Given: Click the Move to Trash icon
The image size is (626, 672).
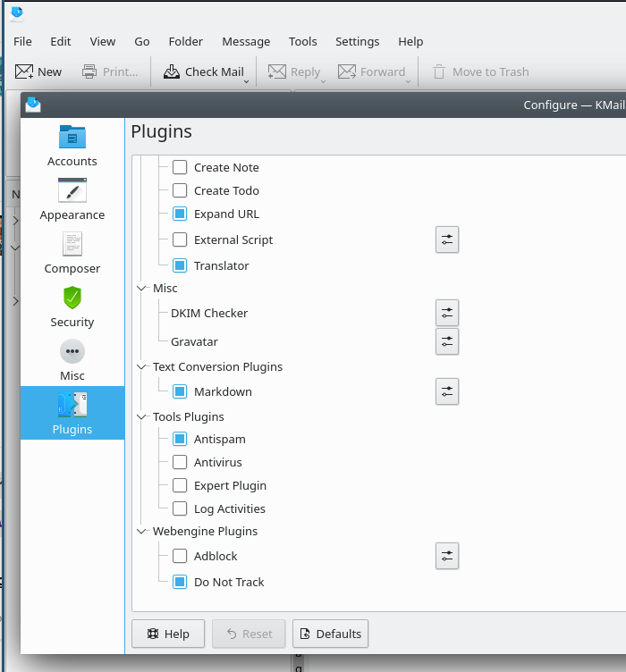Looking at the screenshot, I should click(438, 71).
